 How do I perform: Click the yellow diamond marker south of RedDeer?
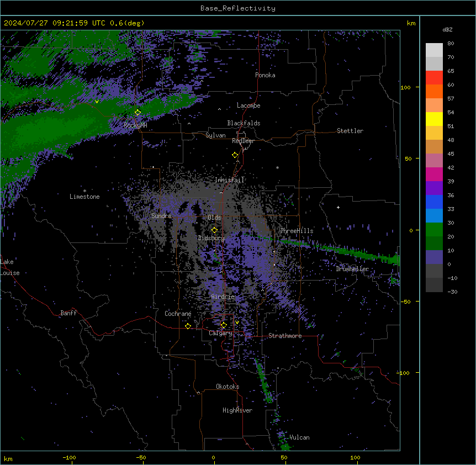coord(235,155)
